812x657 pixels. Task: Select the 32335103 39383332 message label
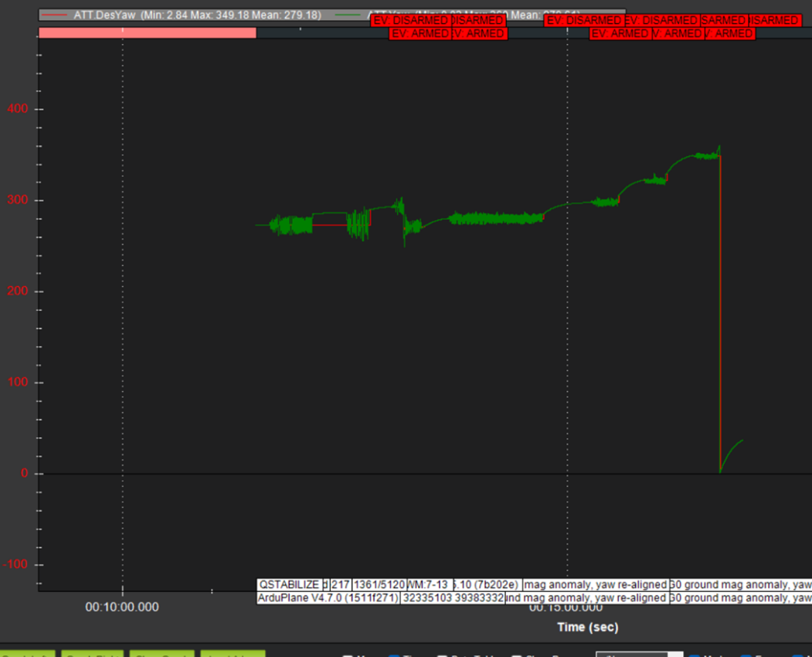click(x=453, y=598)
